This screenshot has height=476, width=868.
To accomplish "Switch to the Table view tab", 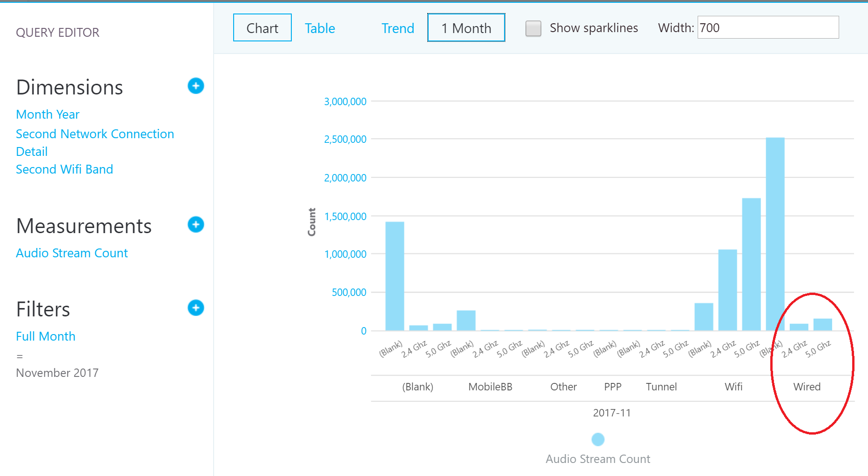I will 320,28.
